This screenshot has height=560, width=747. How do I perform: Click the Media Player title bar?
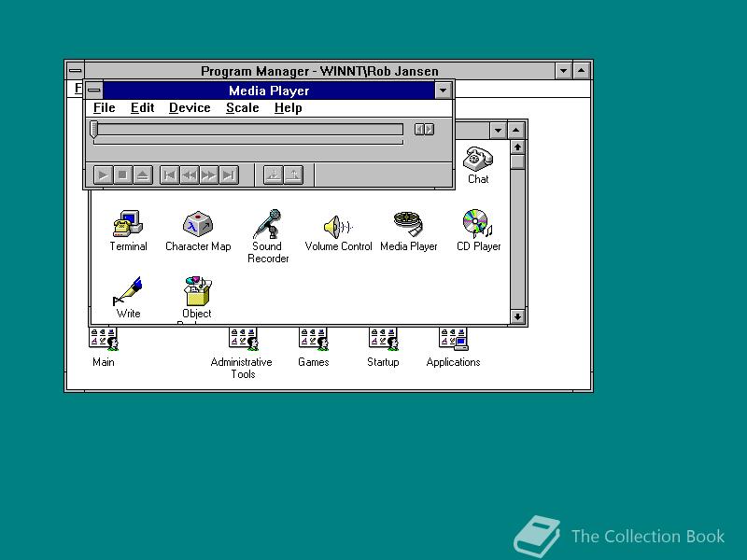(x=269, y=91)
